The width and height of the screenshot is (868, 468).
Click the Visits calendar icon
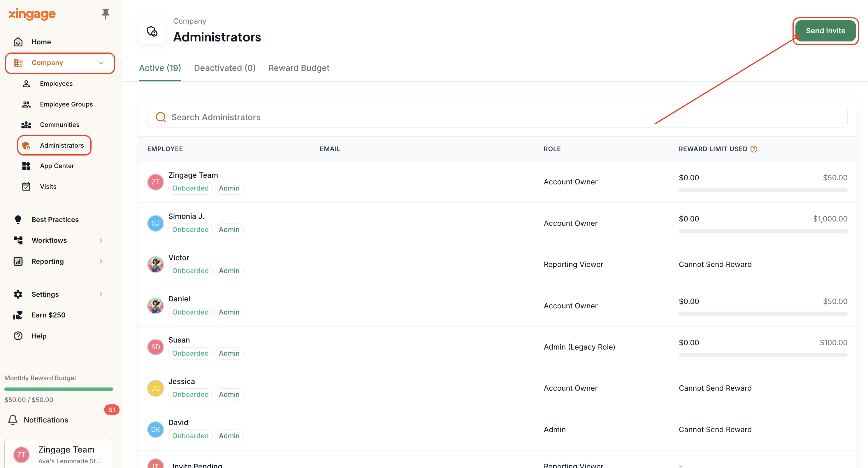point(26,187)
